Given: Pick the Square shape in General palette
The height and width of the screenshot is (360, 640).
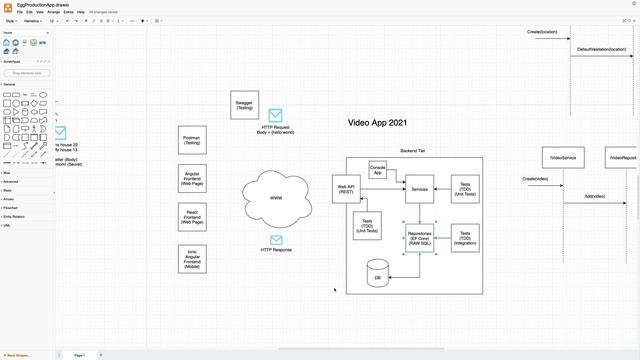Looking at the screenshot, I should coord(7,103).
